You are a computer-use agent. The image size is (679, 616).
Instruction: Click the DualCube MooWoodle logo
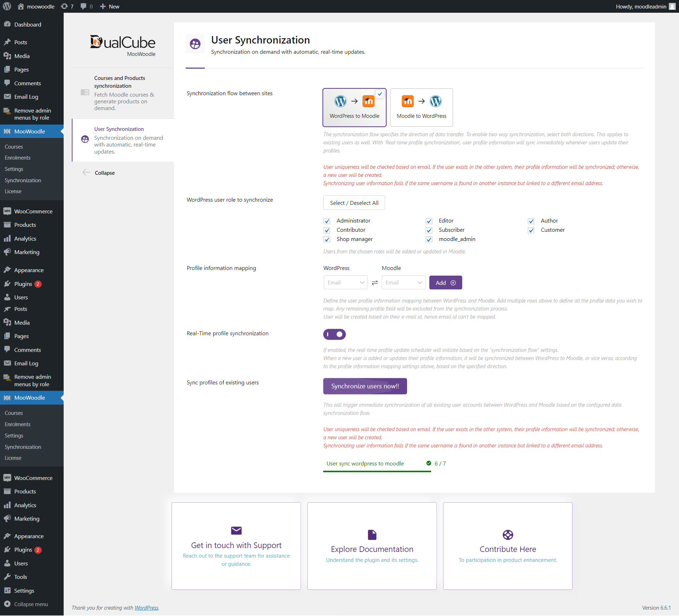[123, 45]
